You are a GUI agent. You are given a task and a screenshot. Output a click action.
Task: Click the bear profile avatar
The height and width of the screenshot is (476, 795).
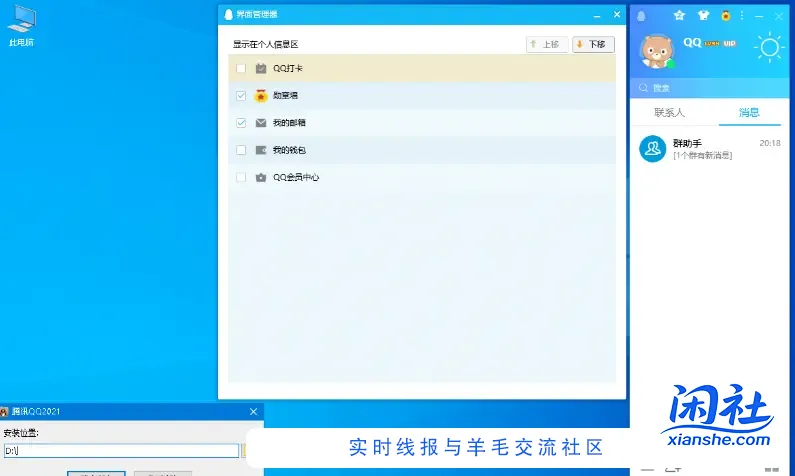pos(656,50)
